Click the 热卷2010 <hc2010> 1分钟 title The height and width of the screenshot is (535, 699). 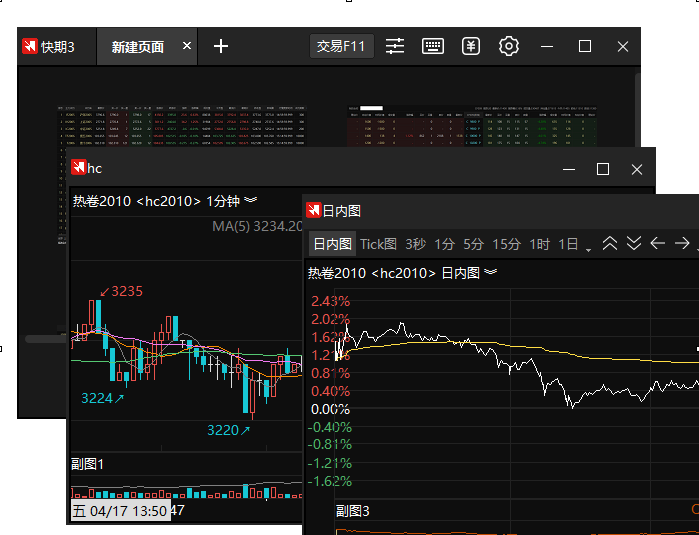[x=156, y=201]
